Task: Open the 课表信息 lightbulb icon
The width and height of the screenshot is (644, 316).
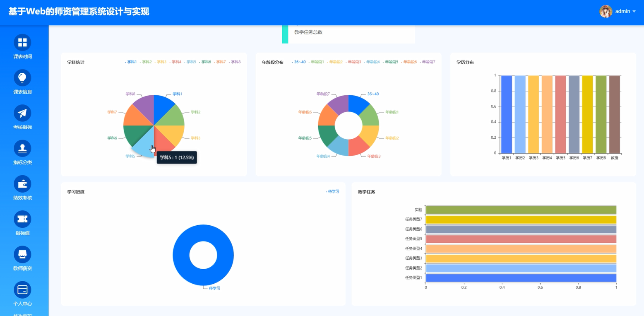Action: pos(22,78)
